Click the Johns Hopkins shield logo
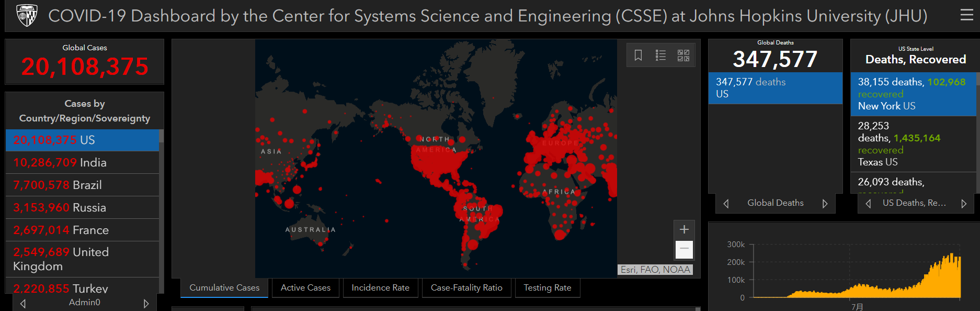Image resolution: width=980 pixels, height=311 pixels. click(27, 16)
